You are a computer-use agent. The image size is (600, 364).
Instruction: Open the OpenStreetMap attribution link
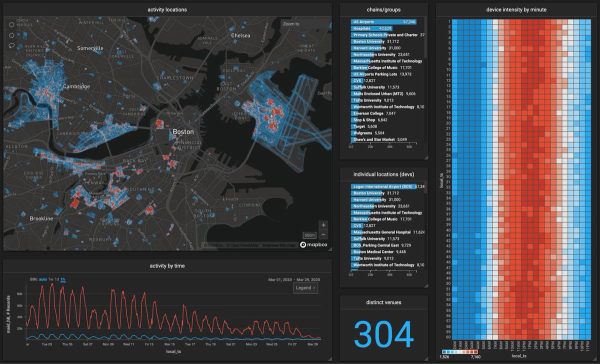pyautogui.click(x=242, y=245)
